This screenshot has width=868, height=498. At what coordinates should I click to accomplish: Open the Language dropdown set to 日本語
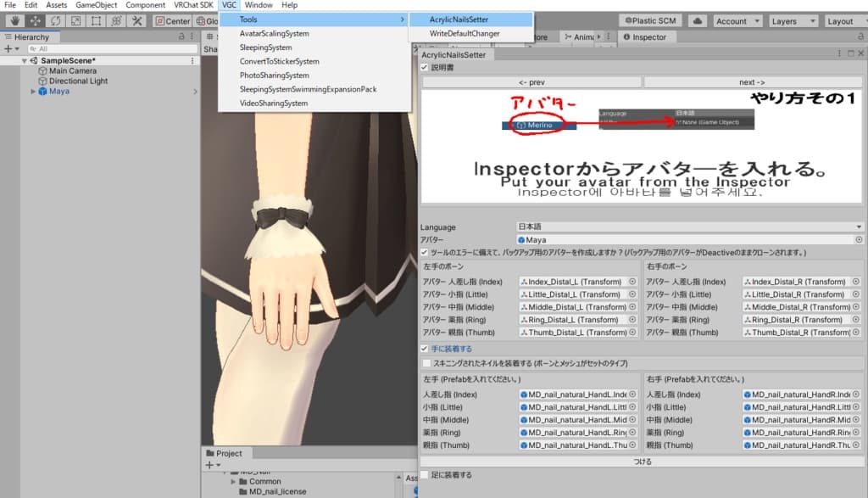click(x=690, y=227)
